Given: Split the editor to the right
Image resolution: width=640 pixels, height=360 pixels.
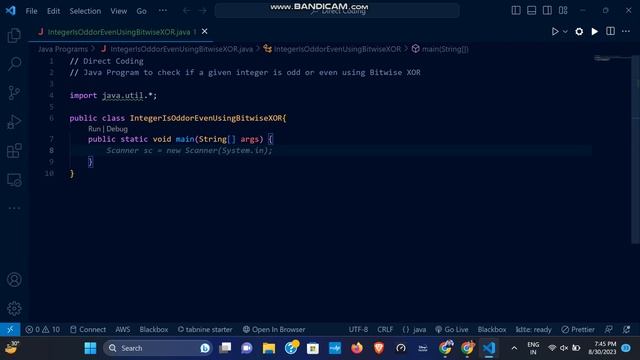Looking at the screenshot, I should [610, 31].
